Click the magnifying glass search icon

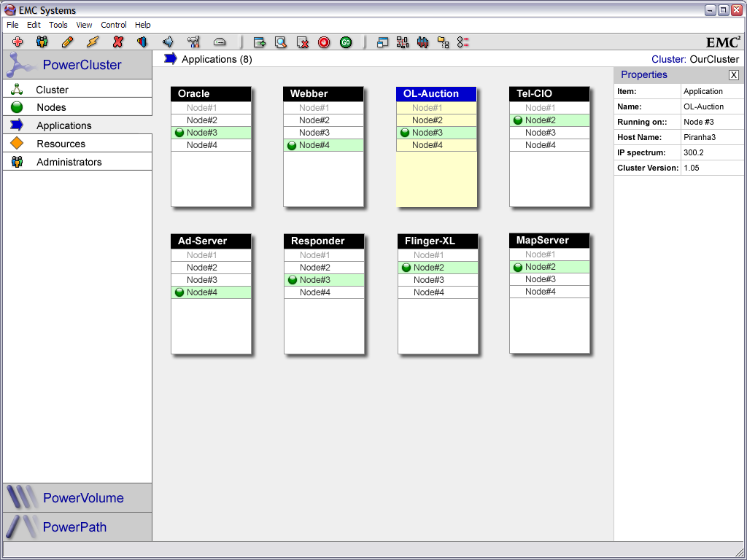[281, 42]
